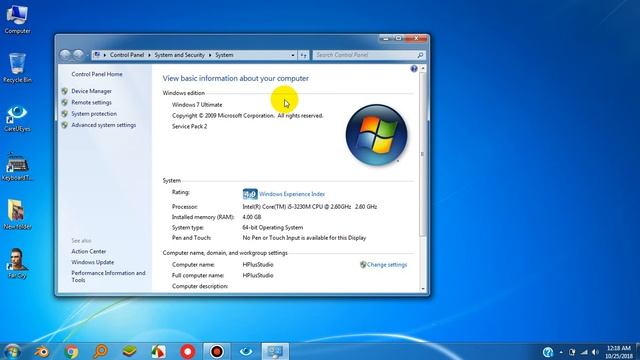Open Action Center link in See also
The width and height of the screenshot is (640, 360).
click(89, 251)
